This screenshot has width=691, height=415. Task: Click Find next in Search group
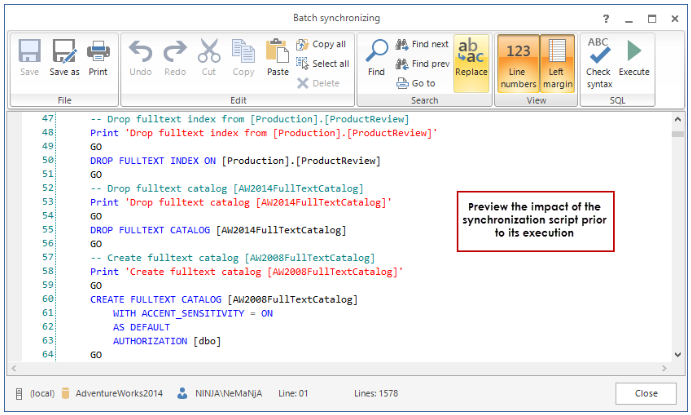click(422, 44)
